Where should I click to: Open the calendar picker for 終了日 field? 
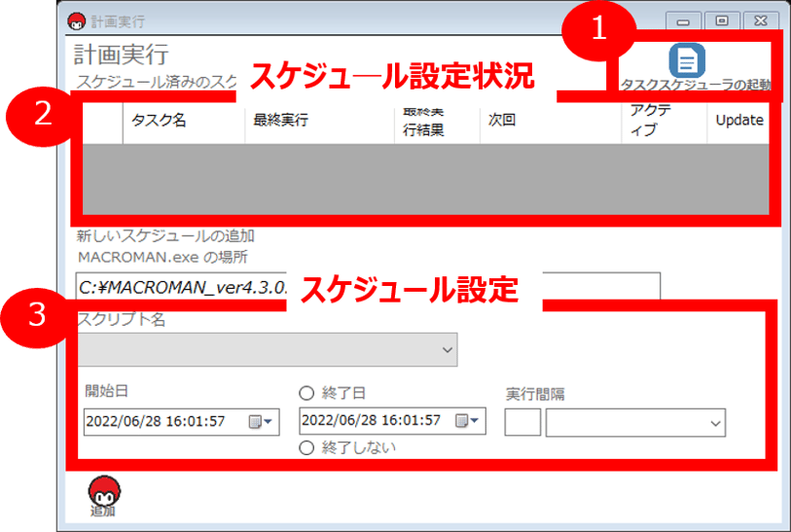point(467,420)
